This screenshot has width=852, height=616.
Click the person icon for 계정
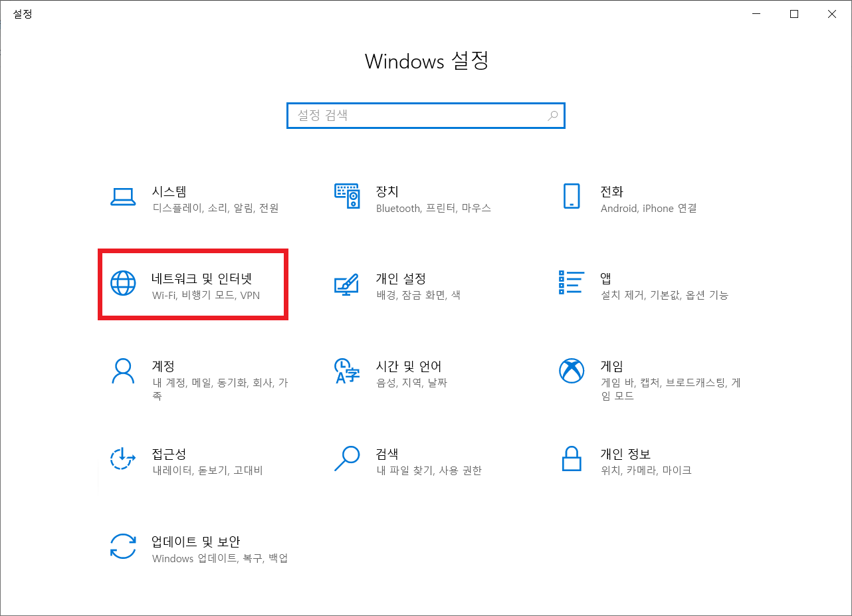click(x=123, y=371)
